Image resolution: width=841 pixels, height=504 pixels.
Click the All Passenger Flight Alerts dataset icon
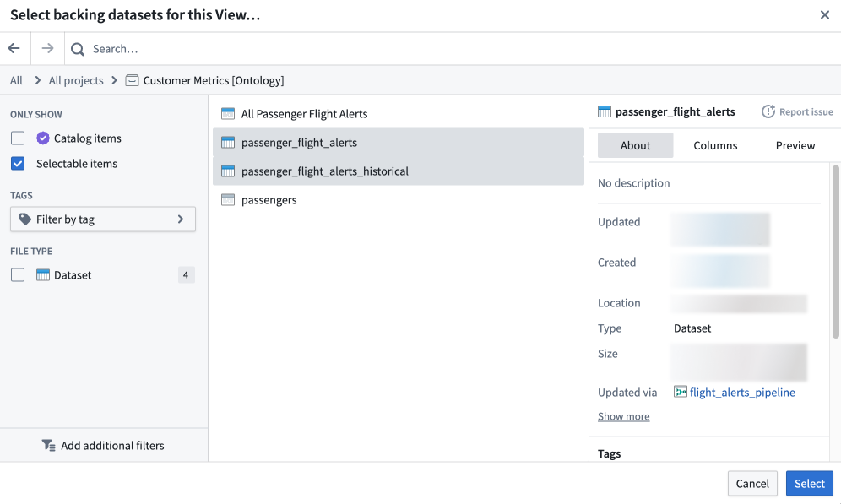[228, 114]
